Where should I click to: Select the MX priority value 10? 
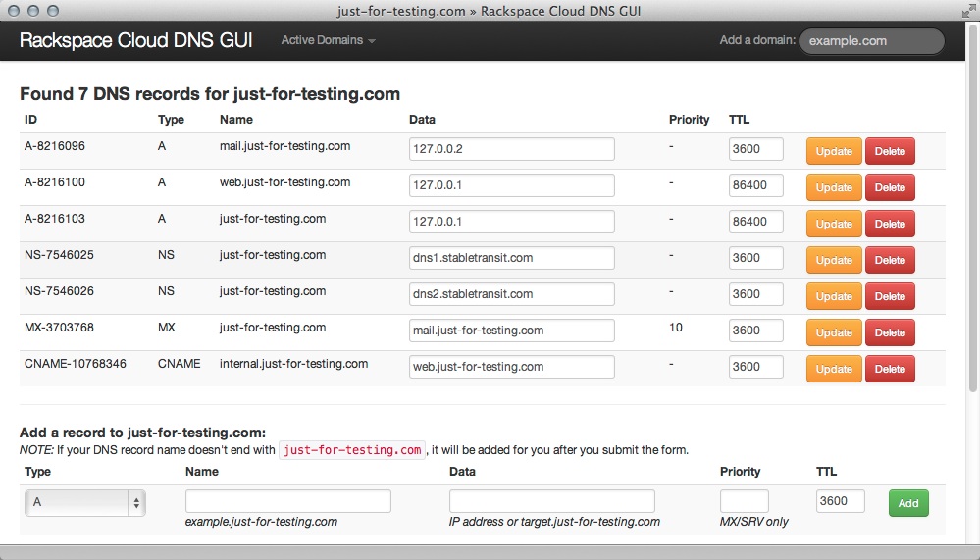676,328
